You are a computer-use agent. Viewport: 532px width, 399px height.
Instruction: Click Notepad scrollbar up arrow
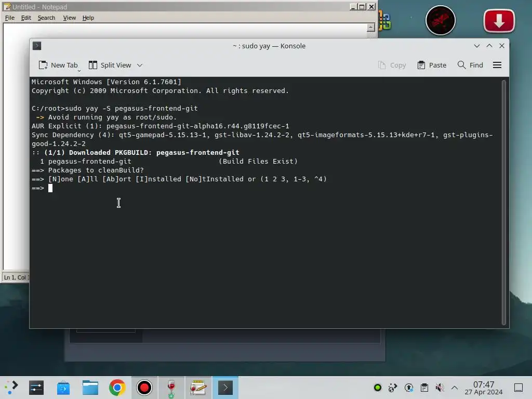[x=371, y=28]
